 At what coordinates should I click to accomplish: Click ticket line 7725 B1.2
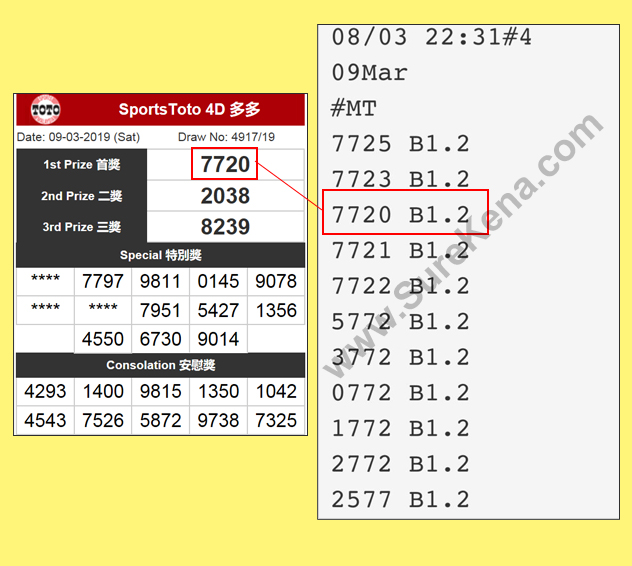(401, 144)
